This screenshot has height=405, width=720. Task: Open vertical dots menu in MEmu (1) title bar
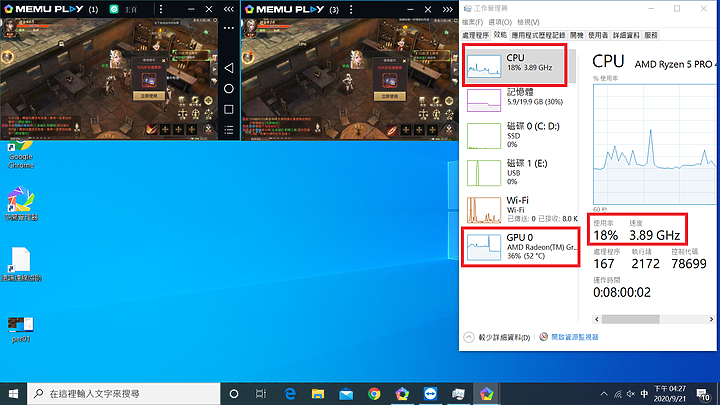161,9
